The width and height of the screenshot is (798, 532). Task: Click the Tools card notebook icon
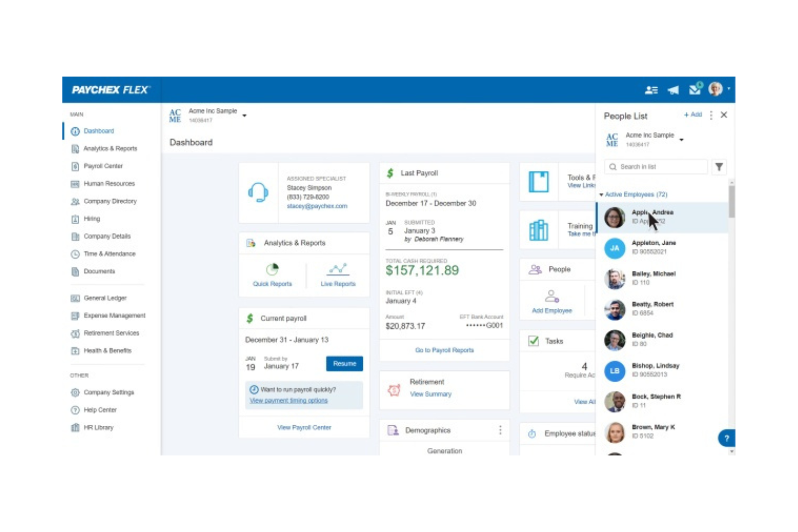coord(539,182)
